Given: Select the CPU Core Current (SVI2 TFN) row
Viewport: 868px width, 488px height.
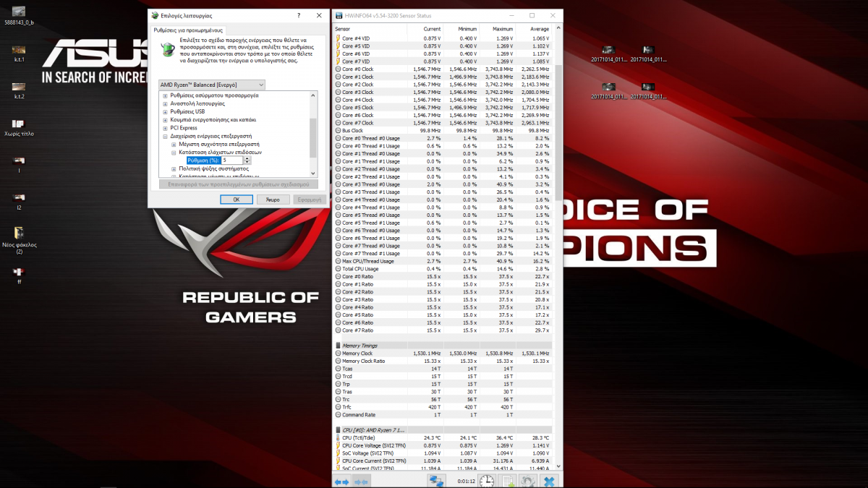Looking at the screenshot, I should click(x=443, y=461).
